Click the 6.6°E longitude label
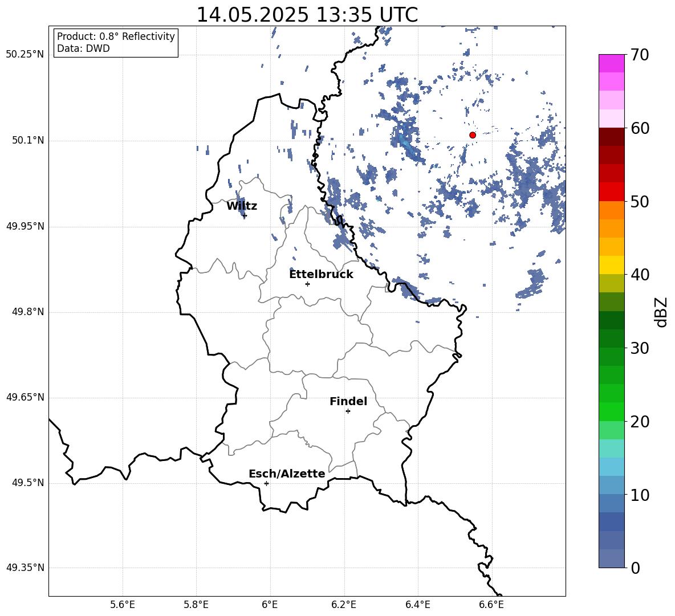The height and width of the screenshot is (616, 675). [491, 605]
